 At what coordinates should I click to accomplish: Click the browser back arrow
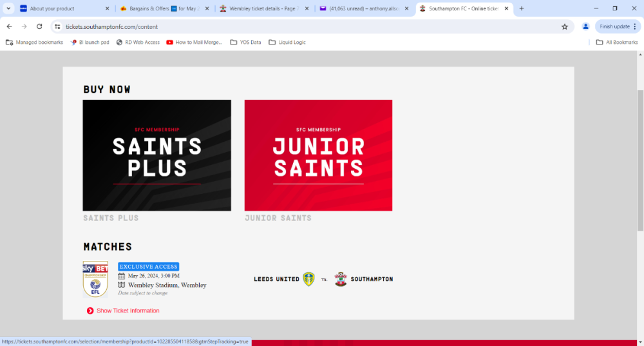pyautogui.click(x=9, y=26)
